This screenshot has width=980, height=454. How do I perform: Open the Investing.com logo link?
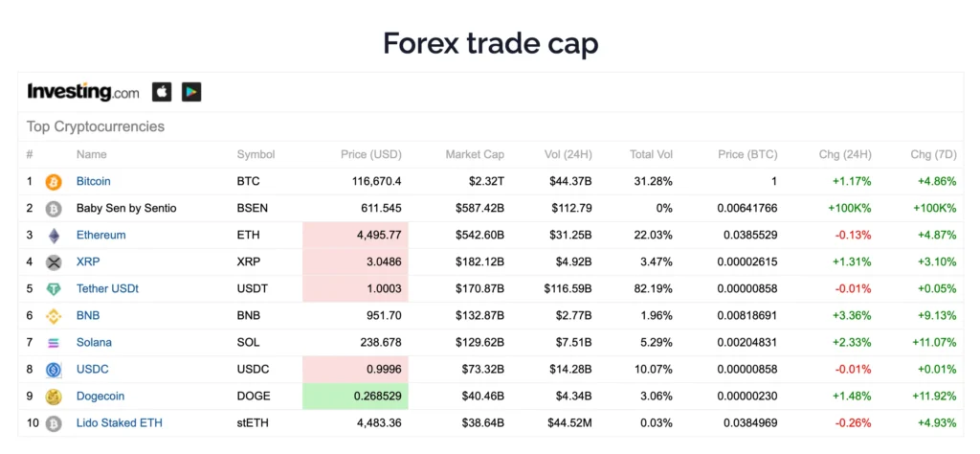tap(83, 92)
